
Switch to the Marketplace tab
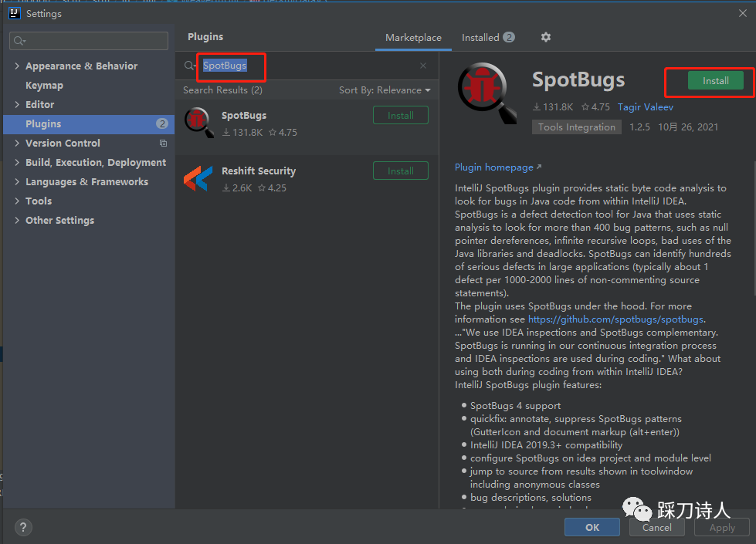coord(413,38)
